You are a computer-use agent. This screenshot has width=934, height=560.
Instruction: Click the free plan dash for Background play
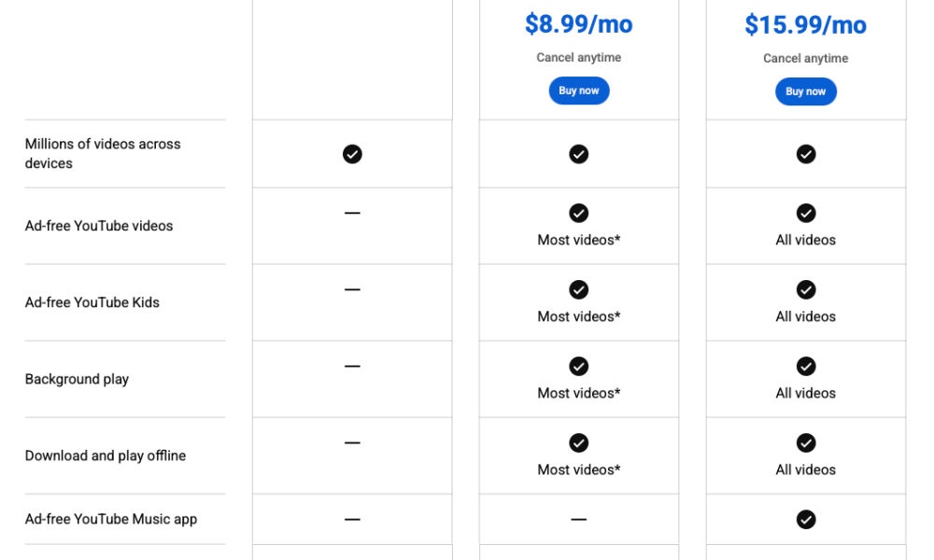click(x=352, y=366)
